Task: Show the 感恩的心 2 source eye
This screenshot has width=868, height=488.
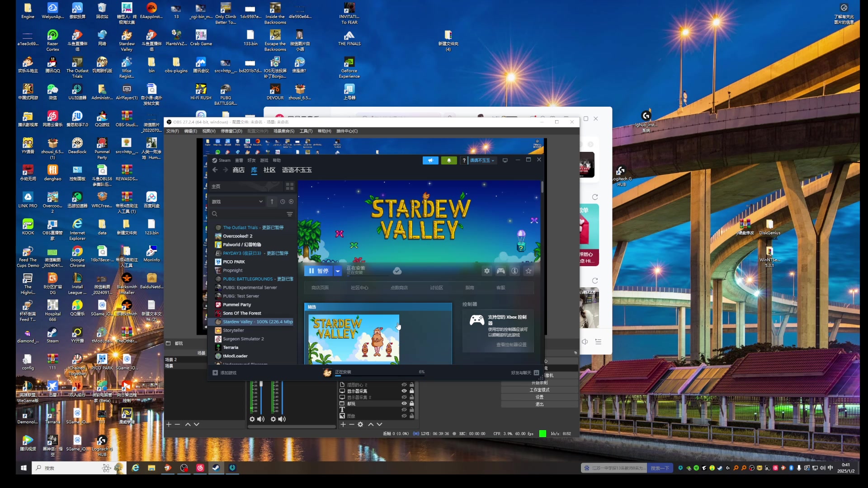Action: pyautogui.click(x=404, y=385)
